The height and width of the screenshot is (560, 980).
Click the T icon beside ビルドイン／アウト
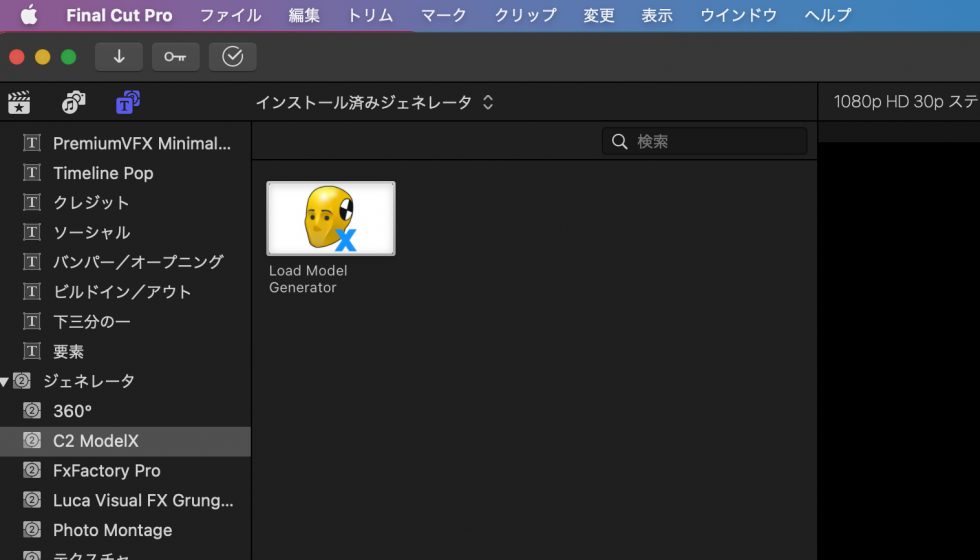click(32, 291)
